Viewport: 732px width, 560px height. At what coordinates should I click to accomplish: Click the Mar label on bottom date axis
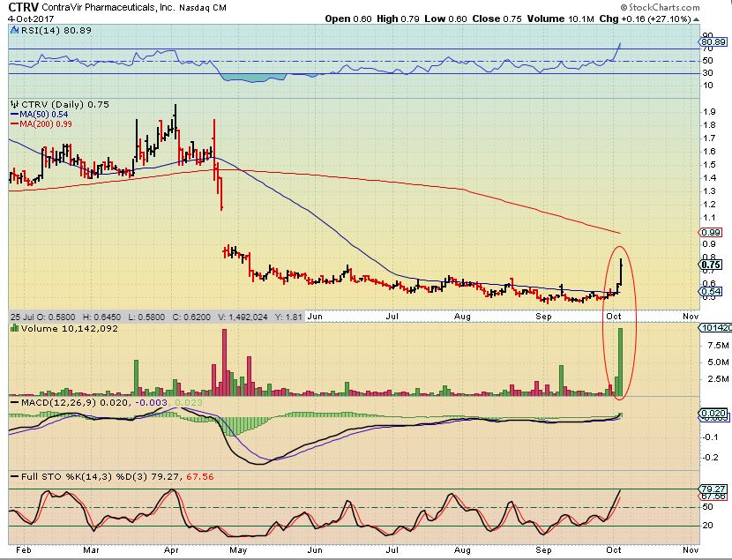[x=91, y=550]
